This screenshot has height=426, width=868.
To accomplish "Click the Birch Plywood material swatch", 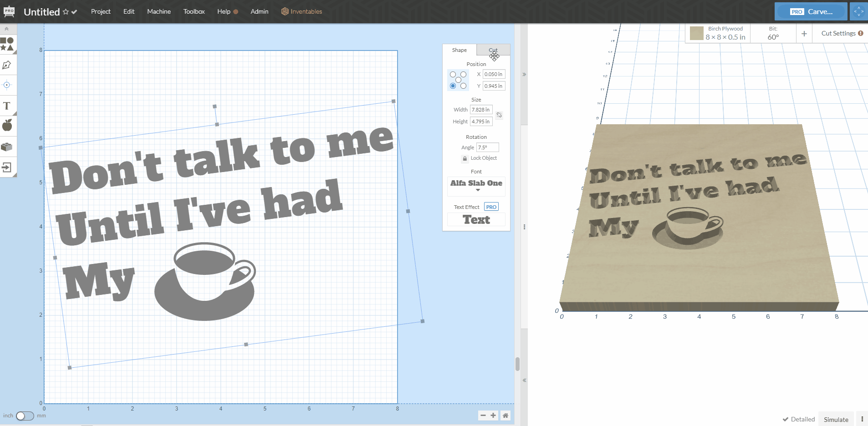I will pos(697,33).
